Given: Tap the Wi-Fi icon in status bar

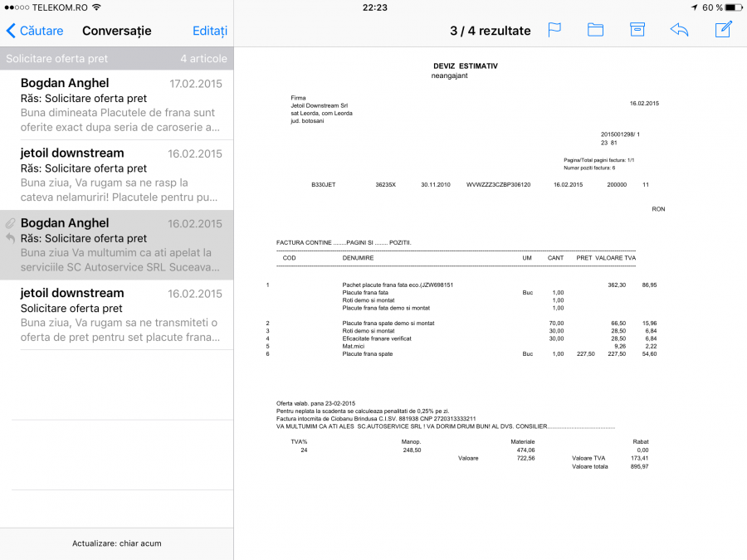Looking at the screenshot, I should pyautogui.click(x=96, y=7).
